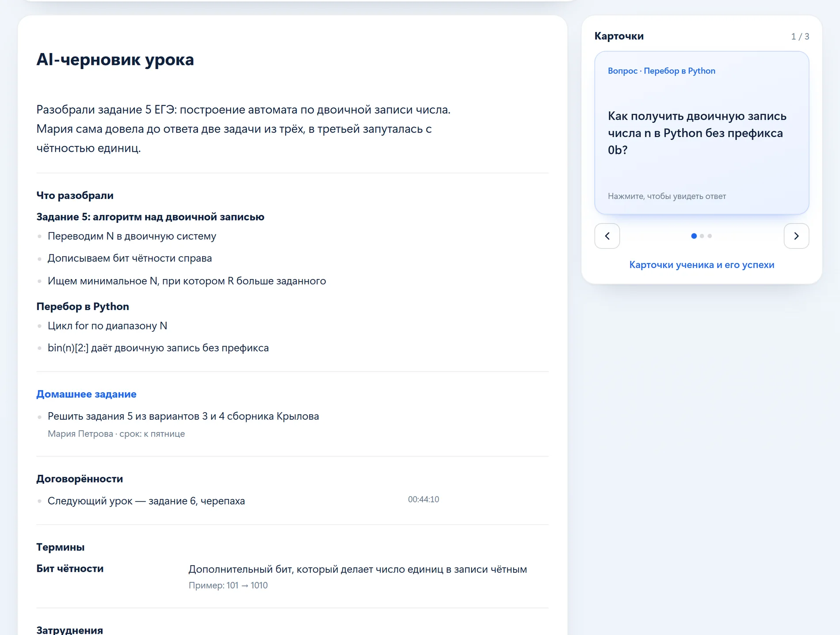The height and width of the screenshot is (635, 840).
Task: Open 'Карточки ученика и его успехи' link
Action: [x=702, y=265]
